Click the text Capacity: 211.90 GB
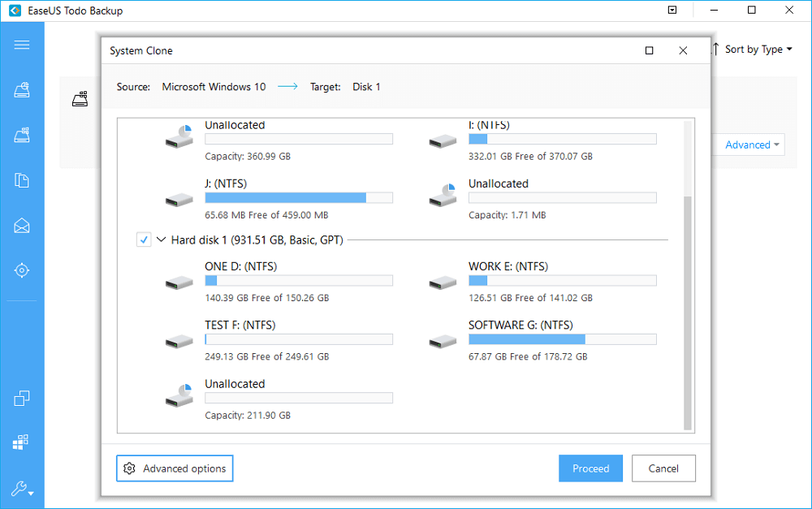This screenshot has width=812, height=509. pos(248,416)
